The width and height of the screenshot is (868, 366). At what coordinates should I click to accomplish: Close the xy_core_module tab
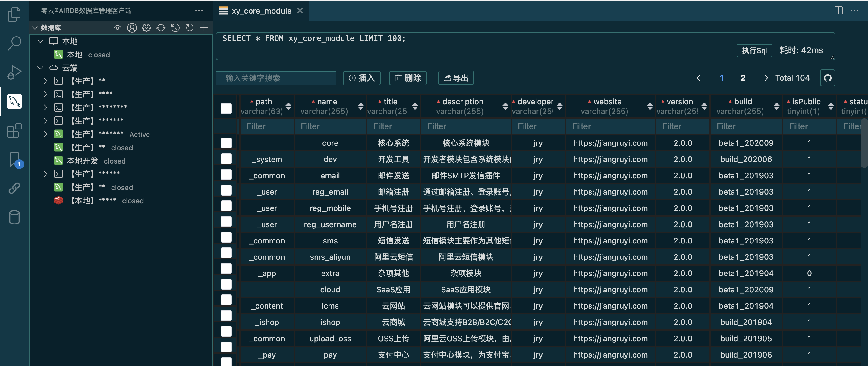point(300,11)
